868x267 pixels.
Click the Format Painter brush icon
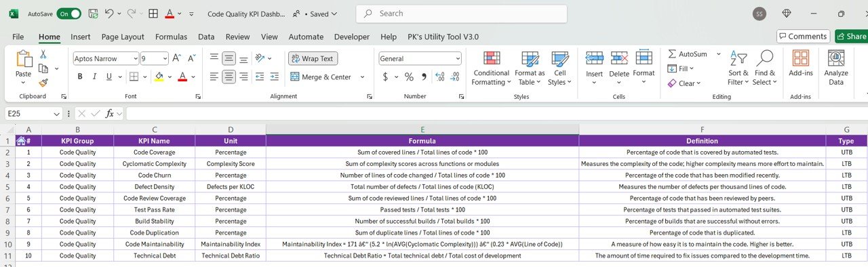(x=43, y=83)
